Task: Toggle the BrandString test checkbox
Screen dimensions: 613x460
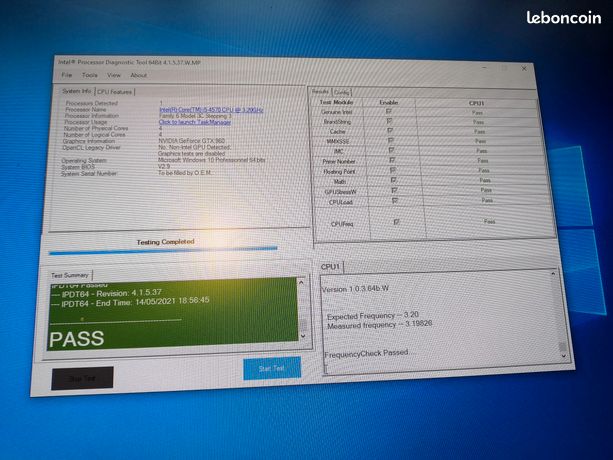Action: [389, 121]
